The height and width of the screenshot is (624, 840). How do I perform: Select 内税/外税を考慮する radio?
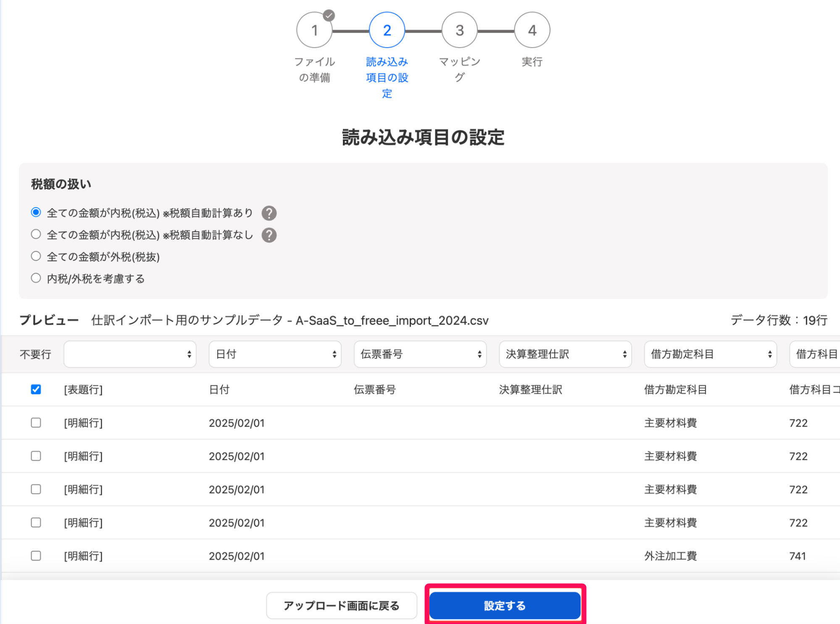click(36, 278)
